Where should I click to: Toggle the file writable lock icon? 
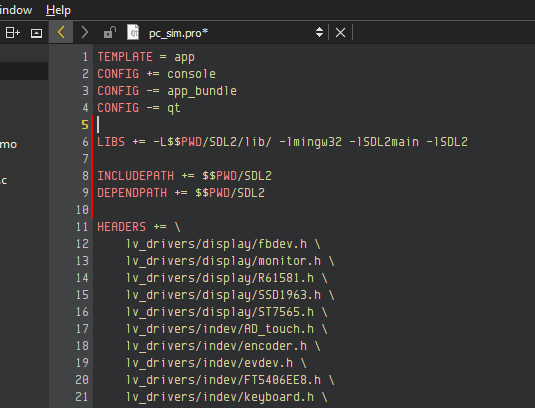pyautogui.click(x=110, y=33)
